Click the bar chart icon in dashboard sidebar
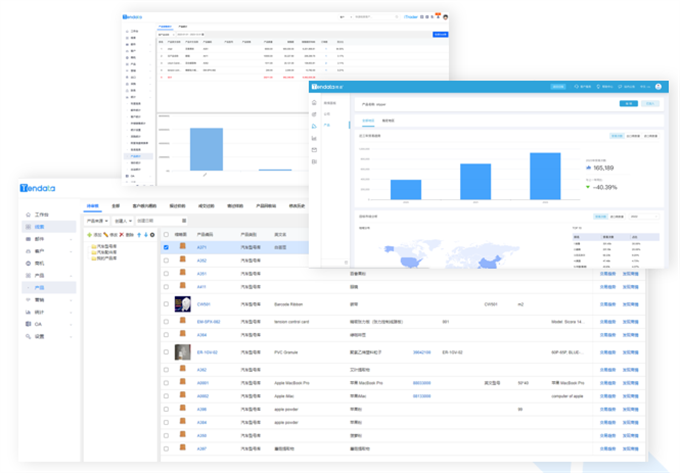The height and width of the screenshot is (473, 680). pos(314,138)
